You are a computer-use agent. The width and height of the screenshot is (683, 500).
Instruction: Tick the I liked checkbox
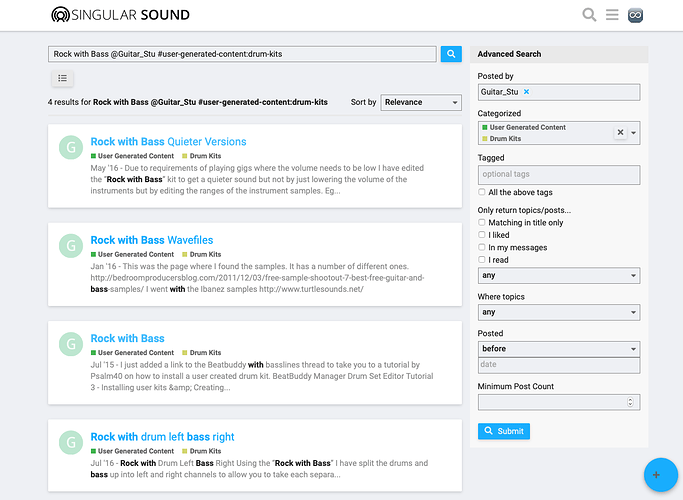click(481, 235)
